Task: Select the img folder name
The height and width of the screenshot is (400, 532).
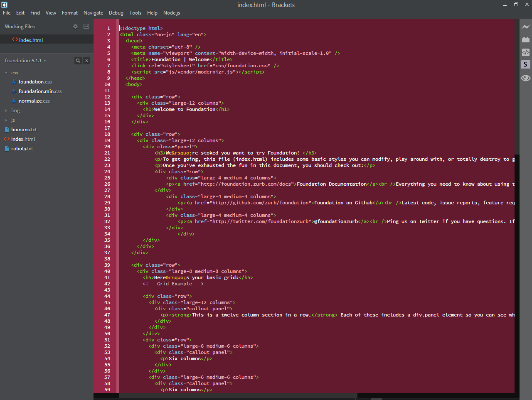Action: pos(15,110)
